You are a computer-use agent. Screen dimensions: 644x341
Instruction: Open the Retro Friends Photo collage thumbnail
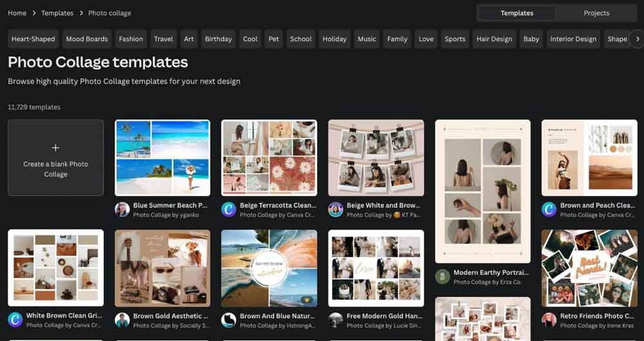[x=589, y=268]
